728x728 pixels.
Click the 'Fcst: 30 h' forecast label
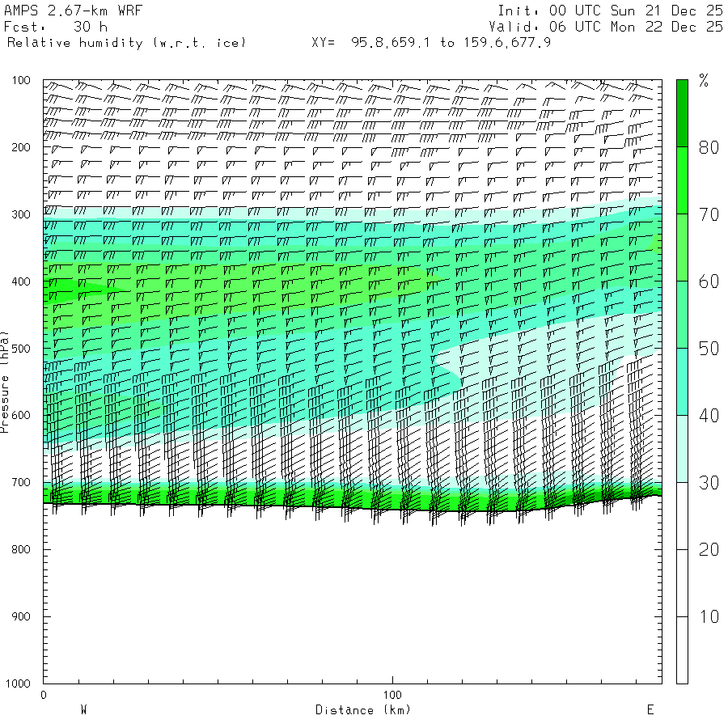tap(56, 27)
